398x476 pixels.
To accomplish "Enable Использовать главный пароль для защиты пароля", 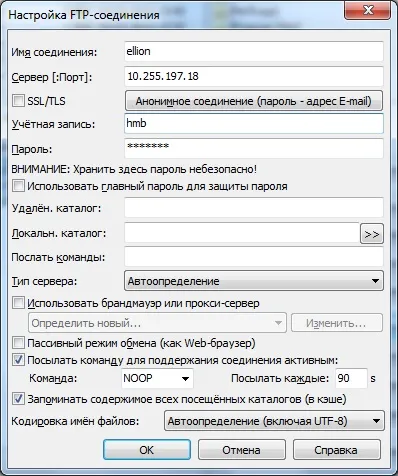I will click(x=18, y=186).
